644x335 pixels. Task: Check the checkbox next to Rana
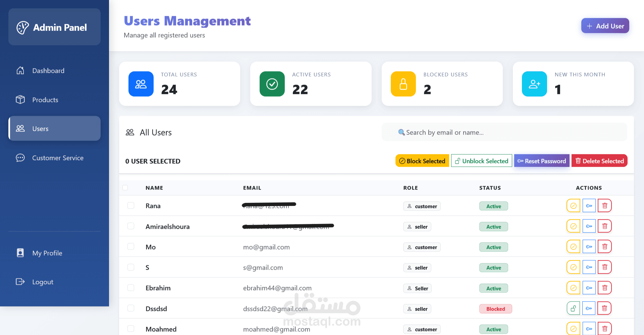[x=131, y=206]
